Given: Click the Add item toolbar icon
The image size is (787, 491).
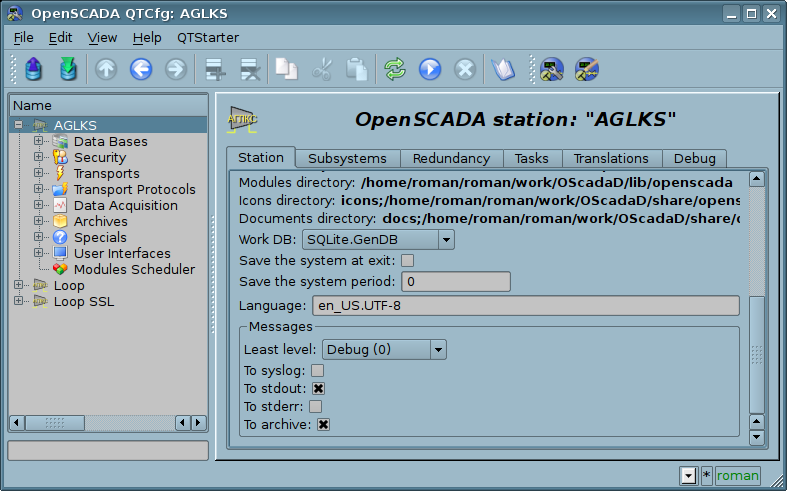Looking at the screenshot, I should tap(212, 69).
